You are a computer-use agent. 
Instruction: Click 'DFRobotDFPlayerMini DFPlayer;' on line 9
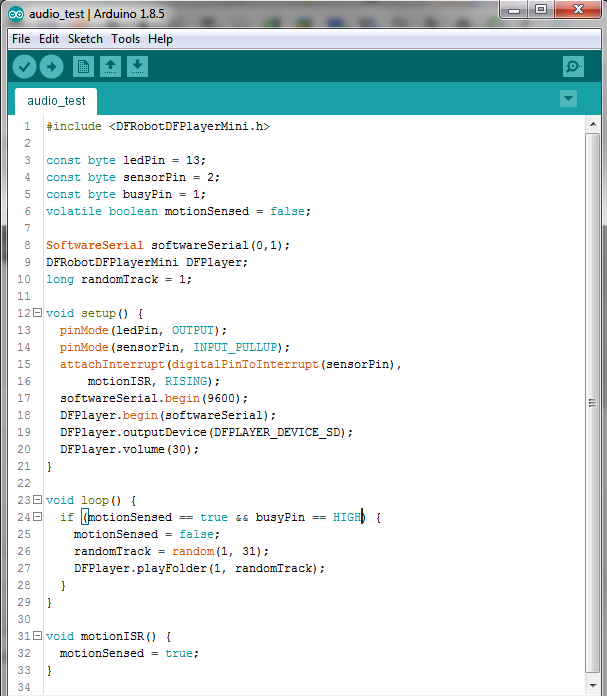click(x=147, y=262)
